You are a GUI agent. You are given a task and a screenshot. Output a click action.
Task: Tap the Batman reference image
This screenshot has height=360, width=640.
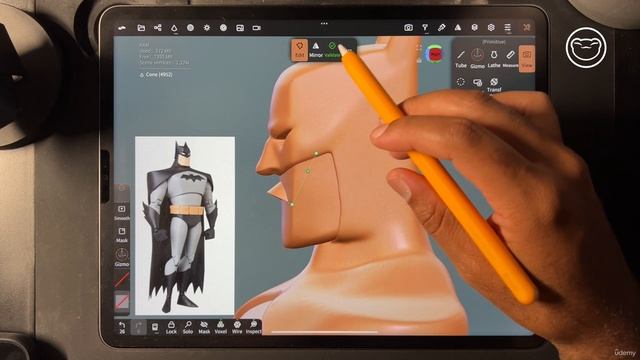(x=185, y=226)
